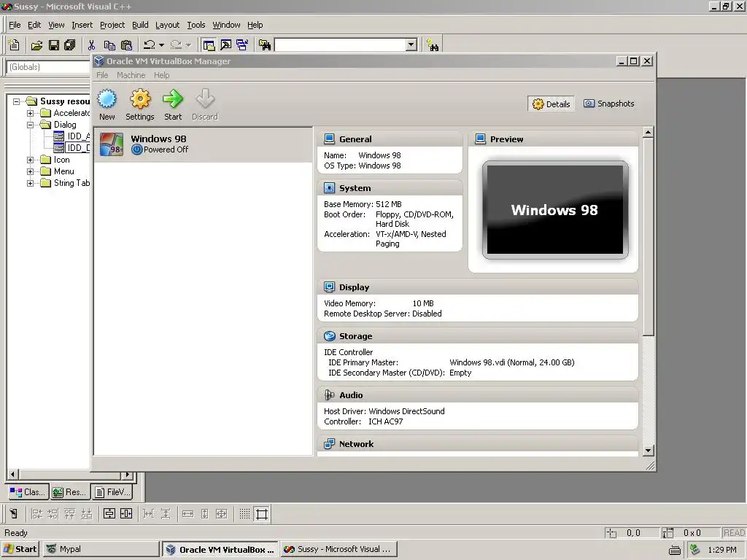Screen dimensions: 747x560
Task: Switch to the ClassView tab
Action: point(28,492)
